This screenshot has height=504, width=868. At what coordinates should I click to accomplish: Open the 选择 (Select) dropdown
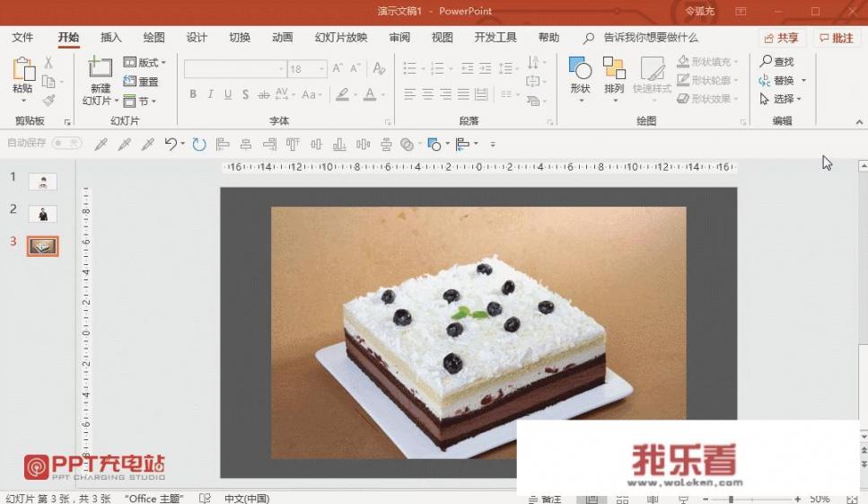pos(781,99)
